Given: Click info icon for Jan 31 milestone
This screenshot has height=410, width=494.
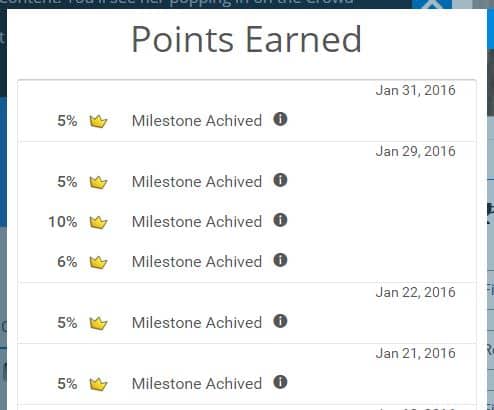Looking at the screenshot, I should point(280,119).
